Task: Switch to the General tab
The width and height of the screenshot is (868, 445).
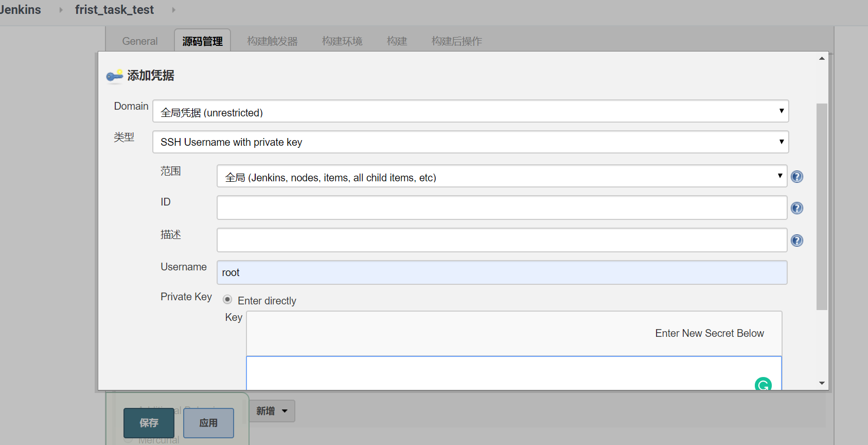Action: click(140, 41)
